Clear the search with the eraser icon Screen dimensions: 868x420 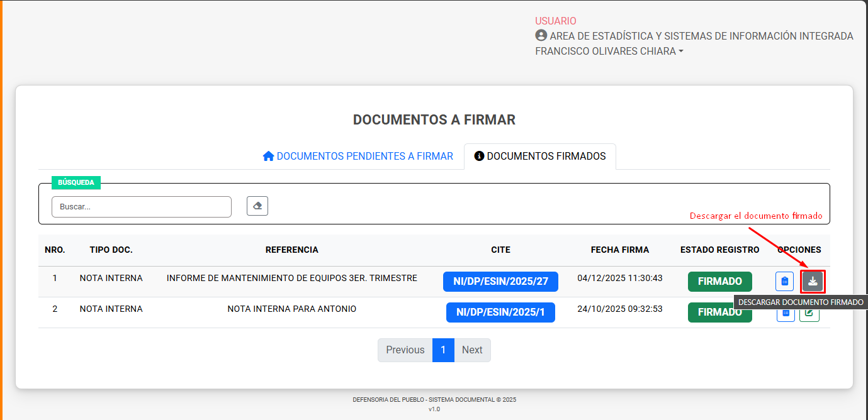pyautogui.click(x=257, y=206)
